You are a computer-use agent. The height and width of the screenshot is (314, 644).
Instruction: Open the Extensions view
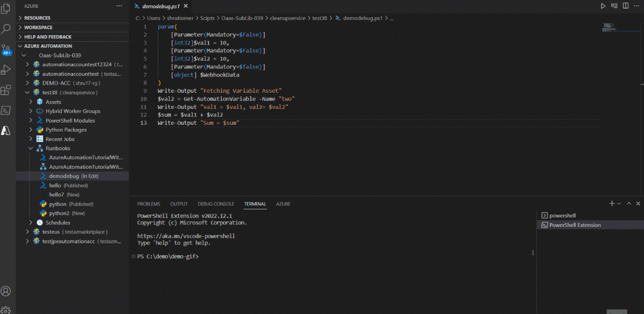[x=6, y=90]
